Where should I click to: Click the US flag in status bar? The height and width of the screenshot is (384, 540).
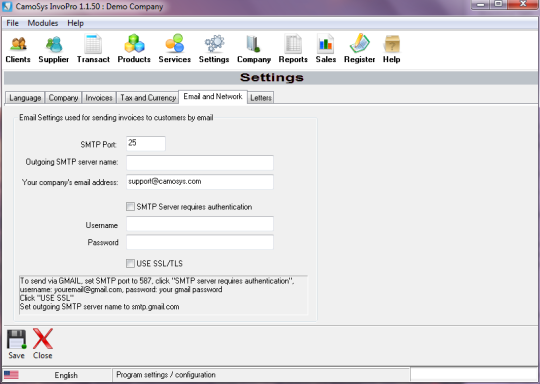(x=11, y=374)
